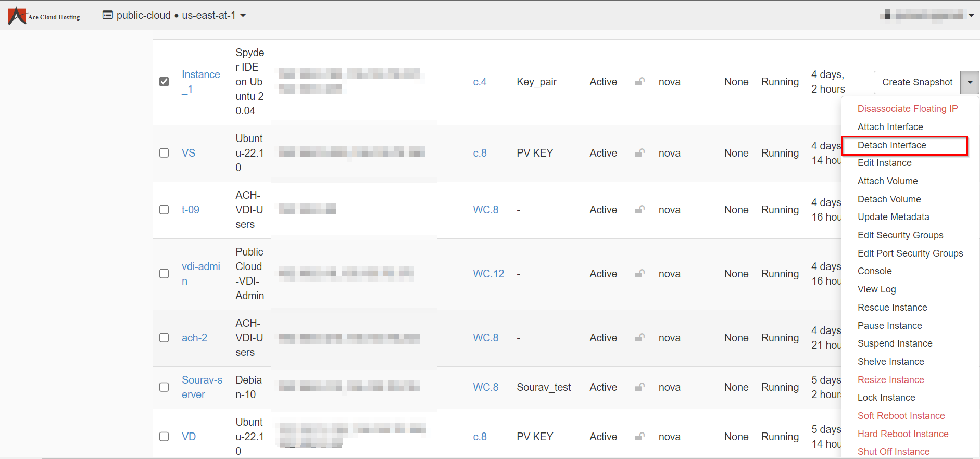Click the unlocked padlock icon in VS row
The width and height of the screenshot is (980, 459).
point(639,153)
